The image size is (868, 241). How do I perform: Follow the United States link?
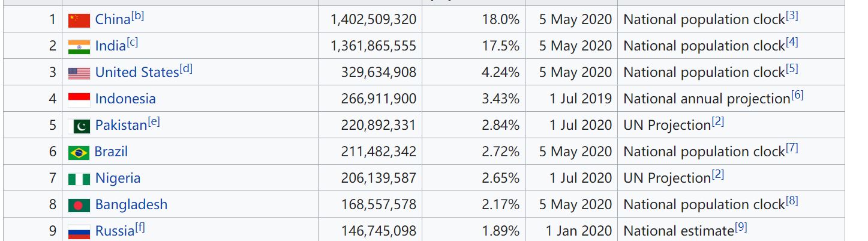click(x=137, y=73)
